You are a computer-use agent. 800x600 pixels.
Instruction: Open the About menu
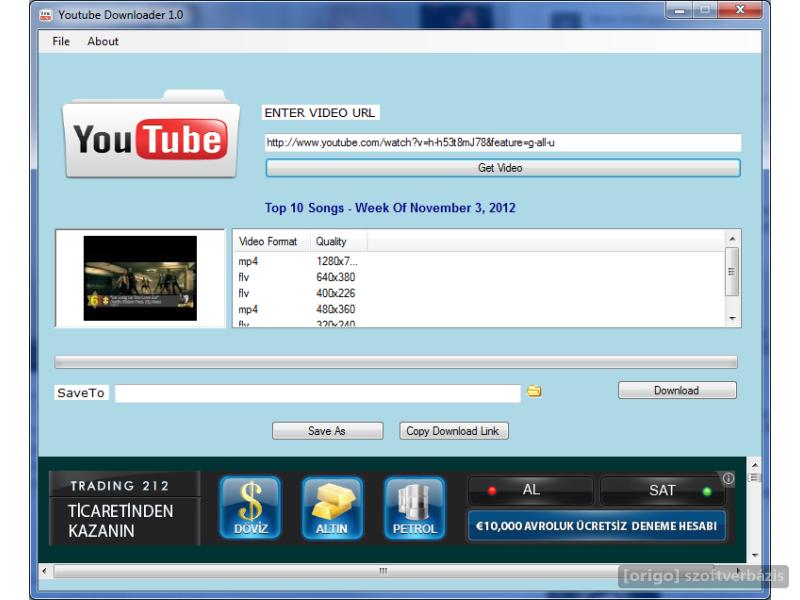(103, 41)
